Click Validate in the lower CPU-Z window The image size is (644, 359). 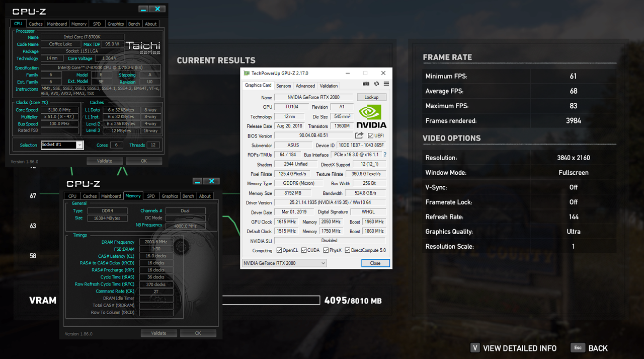click(159, 333)
